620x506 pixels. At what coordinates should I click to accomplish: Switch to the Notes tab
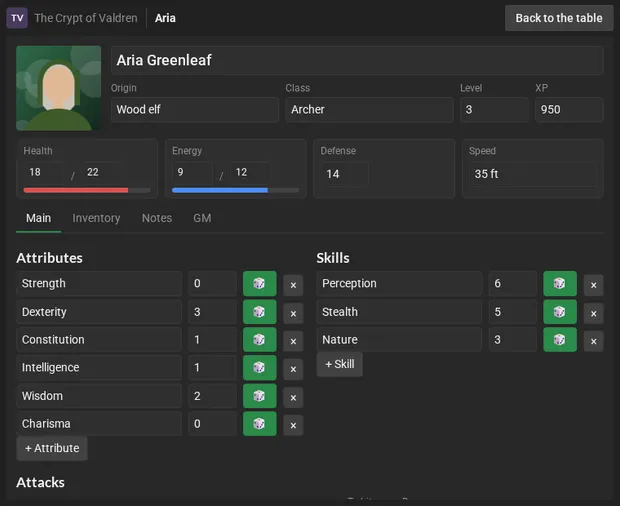tap(157, 218)
